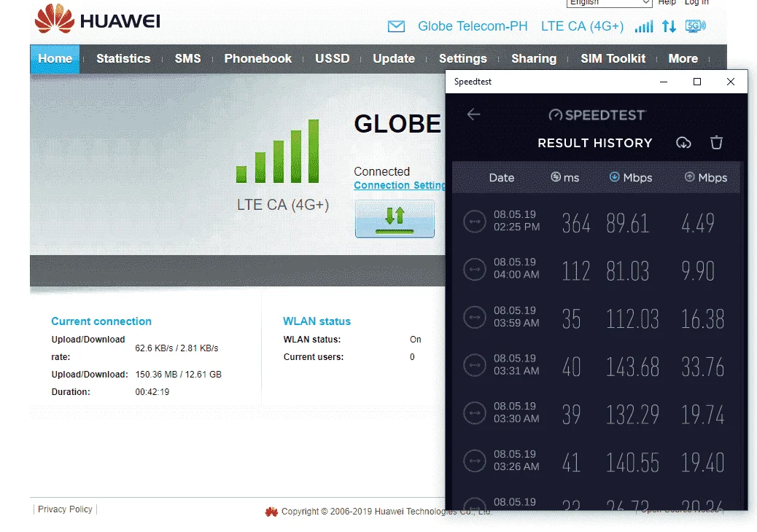Image resolution: width=757 pixels, height=532 pixels.
Task: Open the language dropdown showing English
Action: pyautogui.click(x=609, y=3)
